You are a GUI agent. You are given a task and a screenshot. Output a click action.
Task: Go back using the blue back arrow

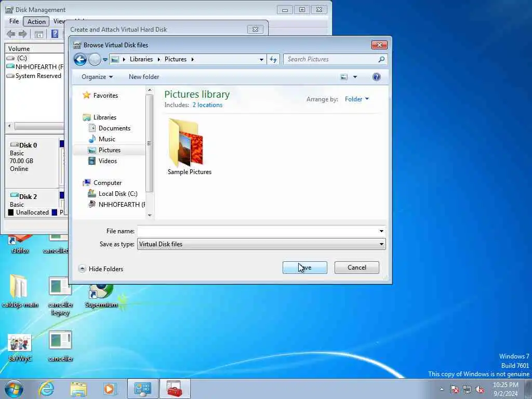tap(80, 59)
